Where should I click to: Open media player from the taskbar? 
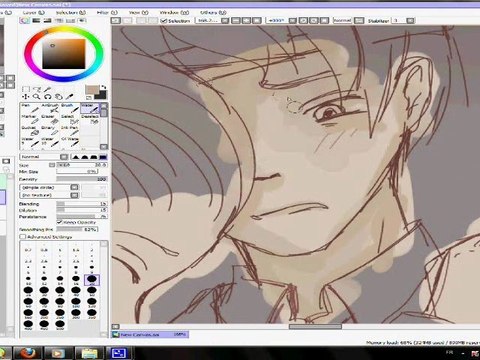58,353
